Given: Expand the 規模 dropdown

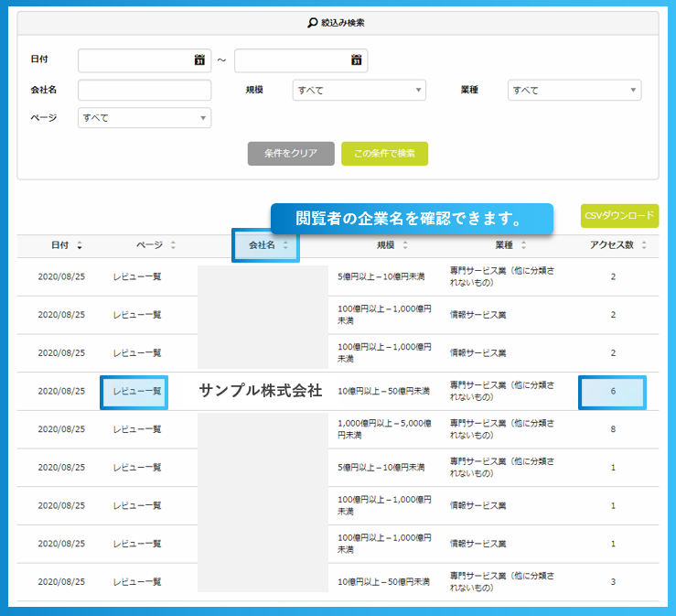Looking at the screenshot, I should click(359, 90).
